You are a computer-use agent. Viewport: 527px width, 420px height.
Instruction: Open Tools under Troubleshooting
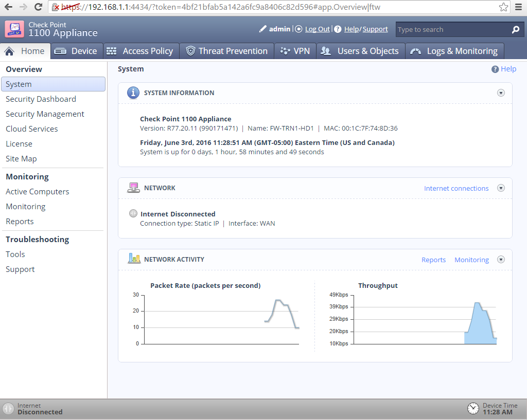15,254
